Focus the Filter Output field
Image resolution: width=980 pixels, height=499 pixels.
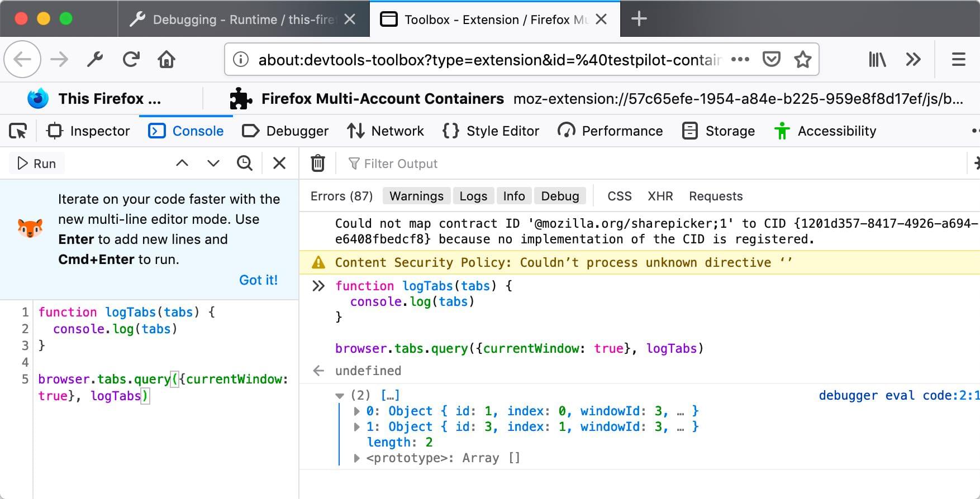(400, 164)
